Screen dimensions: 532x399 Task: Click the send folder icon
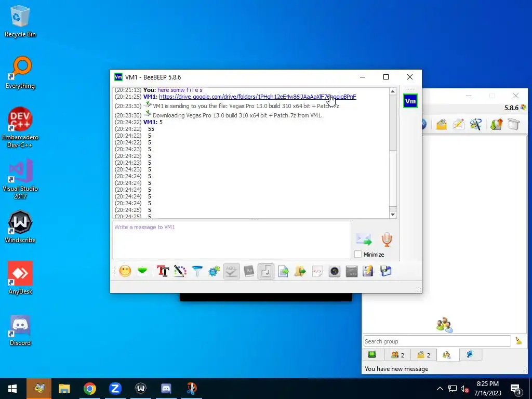click(x=300, y=271)
